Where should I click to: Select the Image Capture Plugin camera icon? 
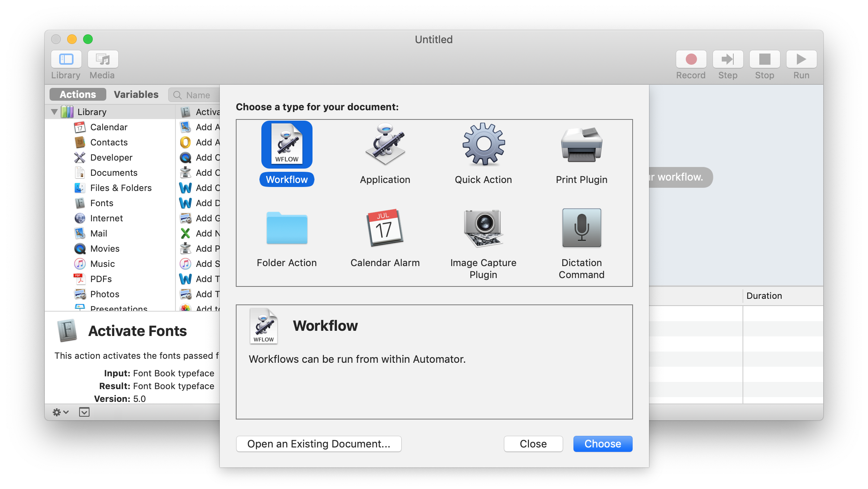click(483, 228)
